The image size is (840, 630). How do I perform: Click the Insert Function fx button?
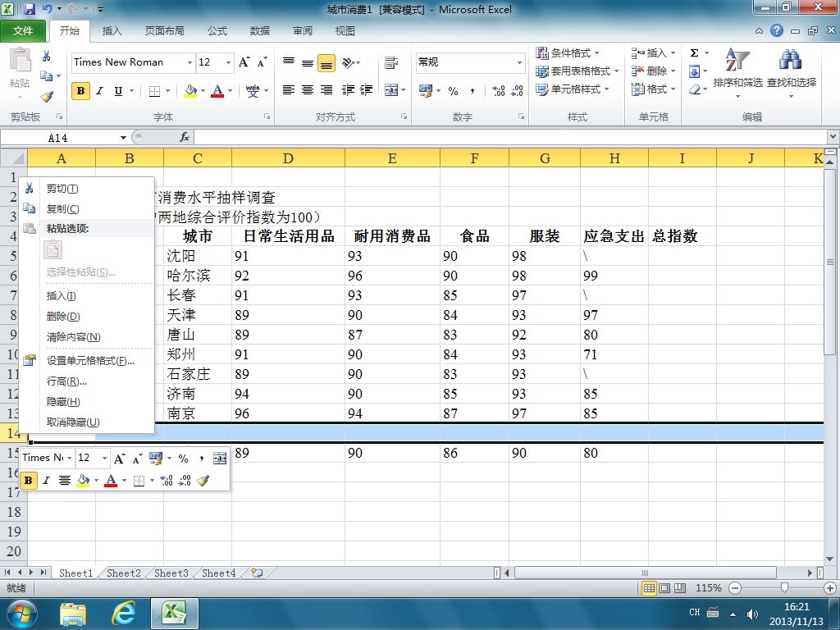pyautogui.click(x=185, y=138)
